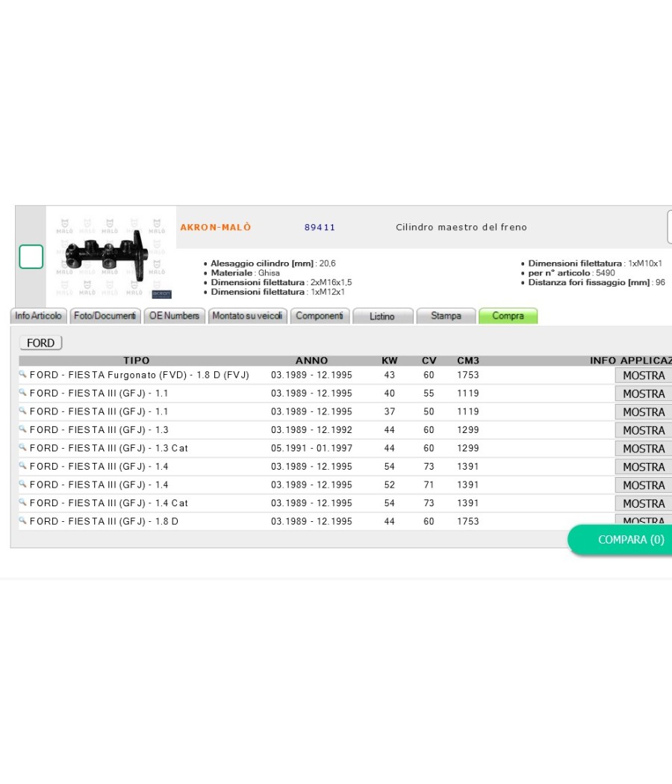Viewport: 672px width, 784px height.
Task: Click MOSTRA for FIESTA Furgonato (FVD) row
Action: pyautogui.click(x=644, y=376)
